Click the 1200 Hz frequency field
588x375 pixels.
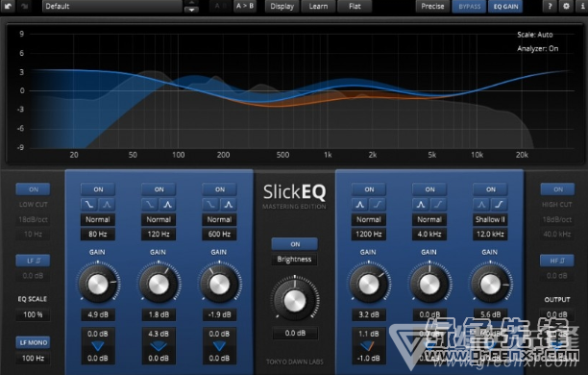pos(369,235)
